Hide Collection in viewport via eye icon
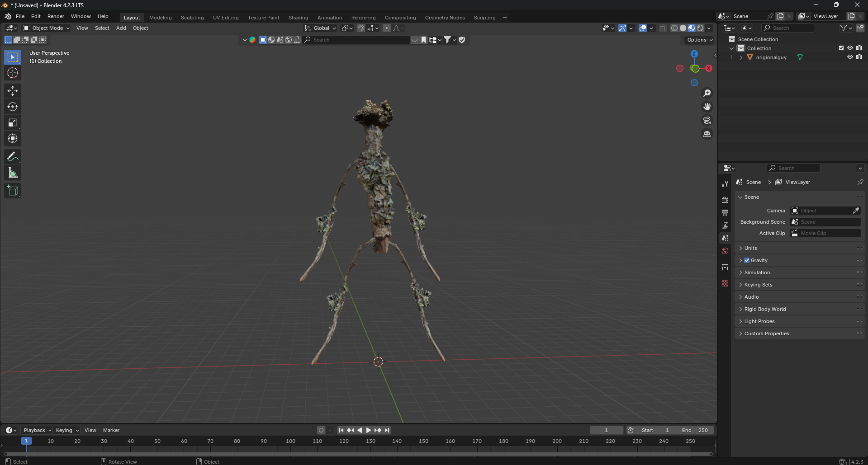Screen dimensions: 868x465 [850, 48]
